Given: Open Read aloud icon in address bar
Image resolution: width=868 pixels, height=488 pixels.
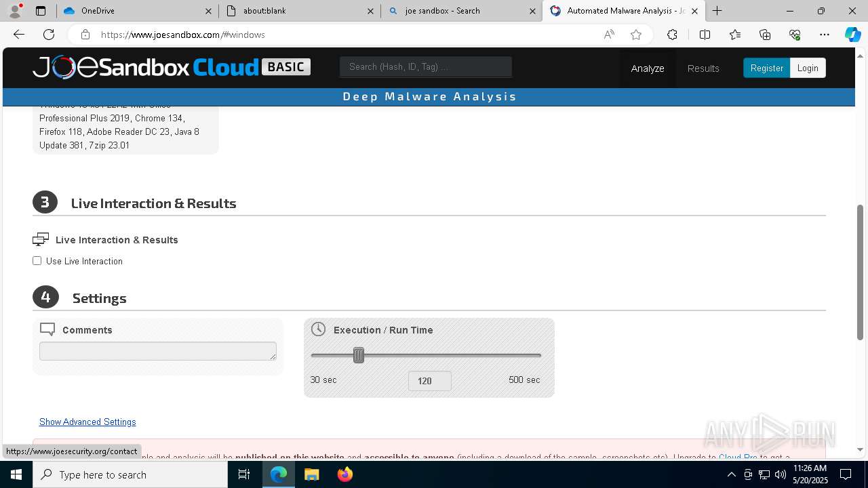Looking at the screenshot, I should pos(609,35).
